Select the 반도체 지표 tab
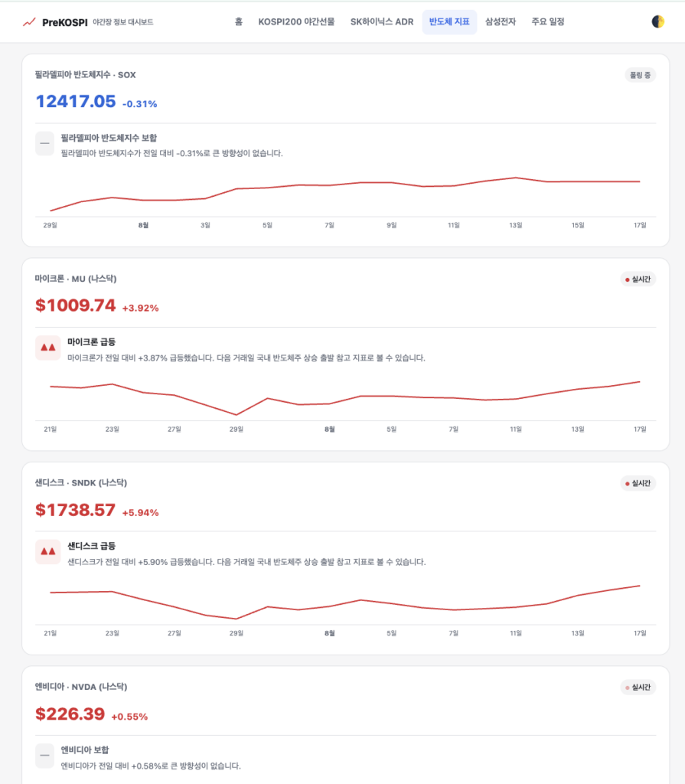 coord(449,22)
